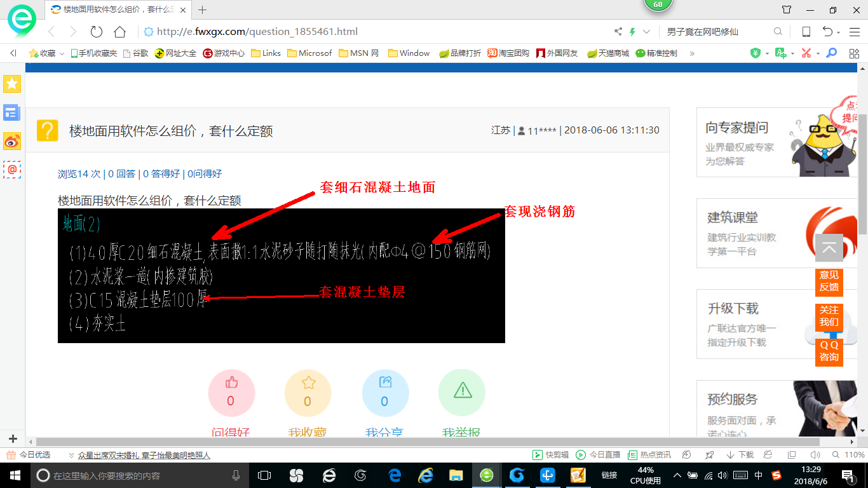
Task: Open the mobile phone view icon
Action: 806,32
